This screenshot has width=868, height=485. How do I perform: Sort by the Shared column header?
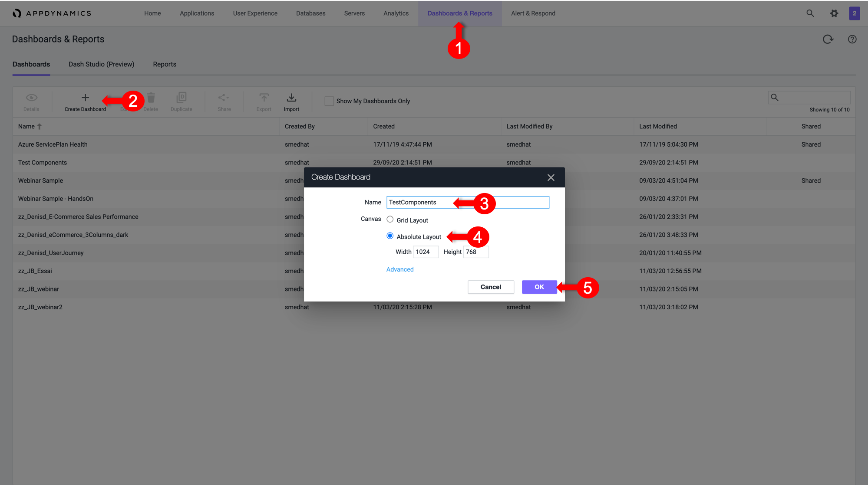[811, 126]
